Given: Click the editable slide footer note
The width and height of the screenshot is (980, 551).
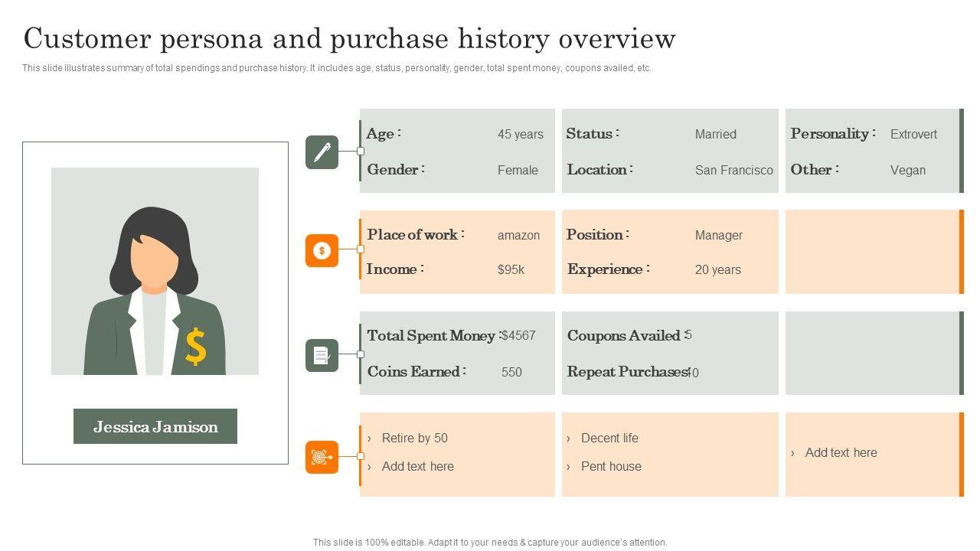Looking at the screenshot, I should (x=490, y=543).
